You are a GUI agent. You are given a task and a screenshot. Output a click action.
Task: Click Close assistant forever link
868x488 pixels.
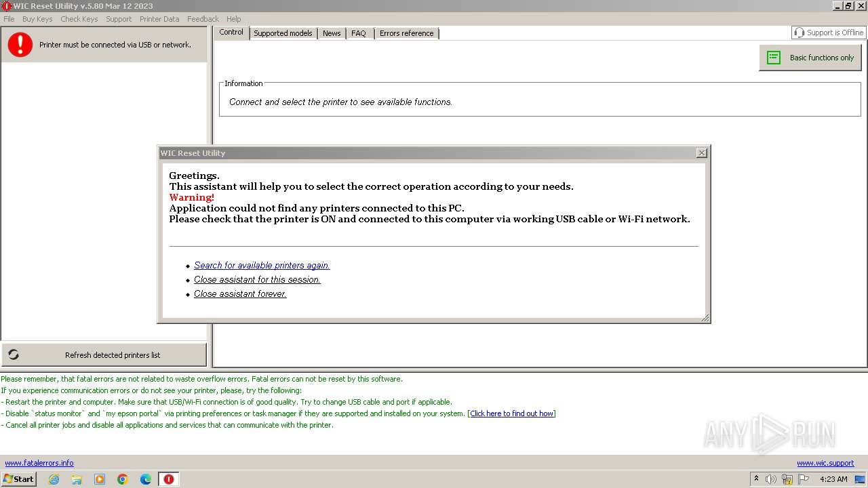240,294
